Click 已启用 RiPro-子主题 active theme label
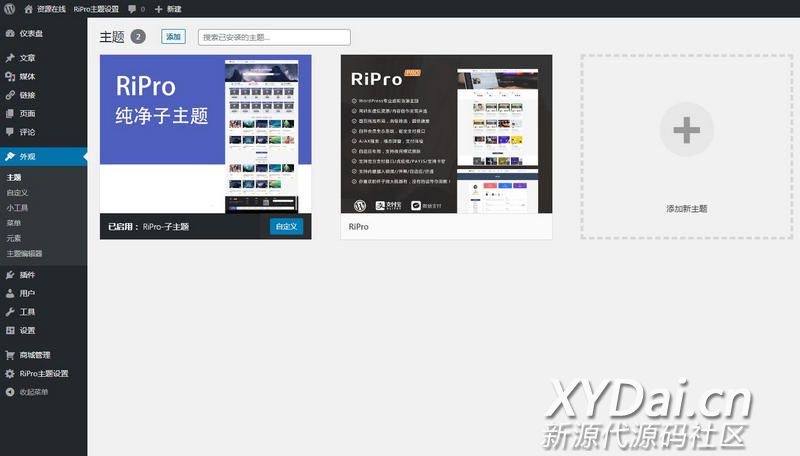Screen dimensions: 800x456 click(x=148, y=226)
